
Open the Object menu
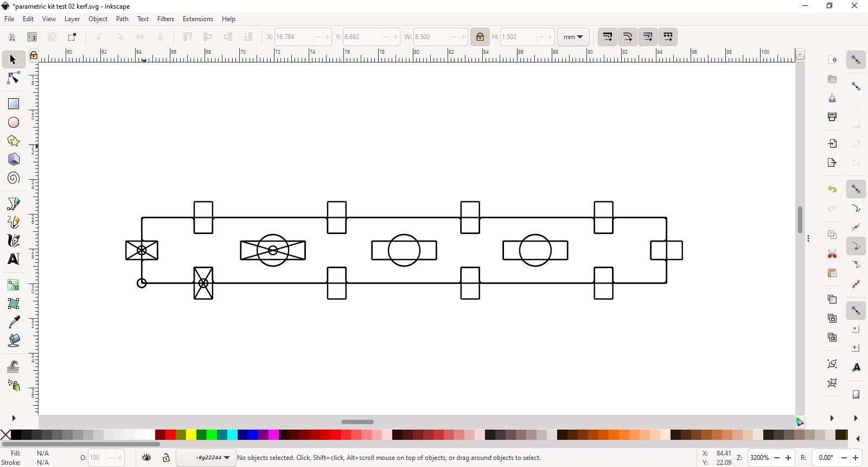pos(98,18)
